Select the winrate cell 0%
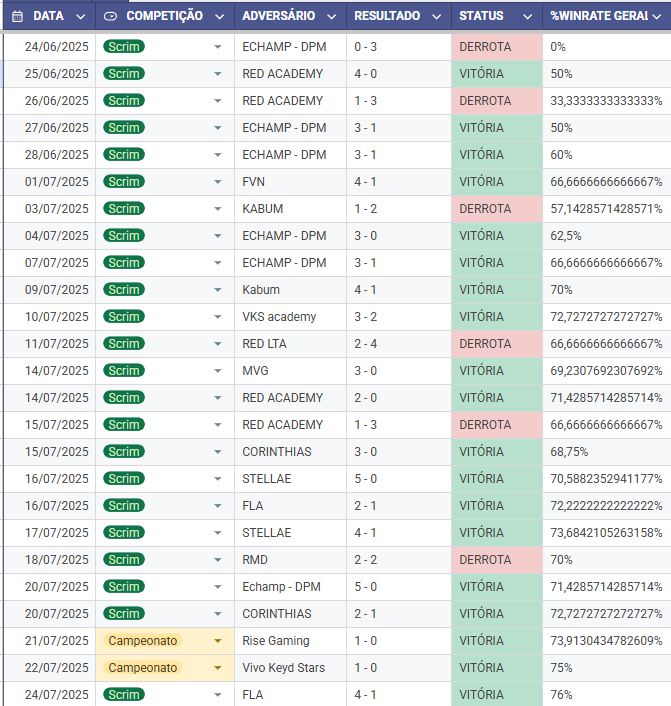 (607, 47)
